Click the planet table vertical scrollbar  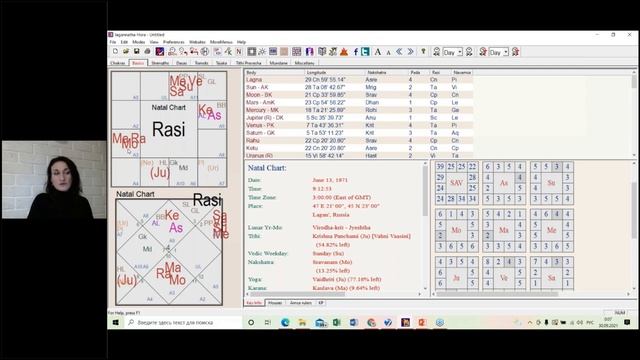[634, 113]
